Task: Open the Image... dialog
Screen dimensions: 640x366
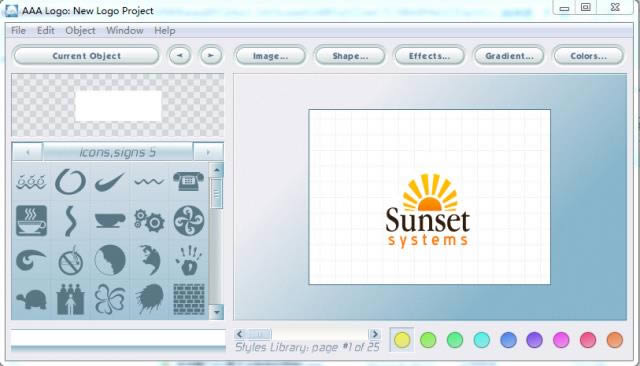Action: tap(270, 56)
